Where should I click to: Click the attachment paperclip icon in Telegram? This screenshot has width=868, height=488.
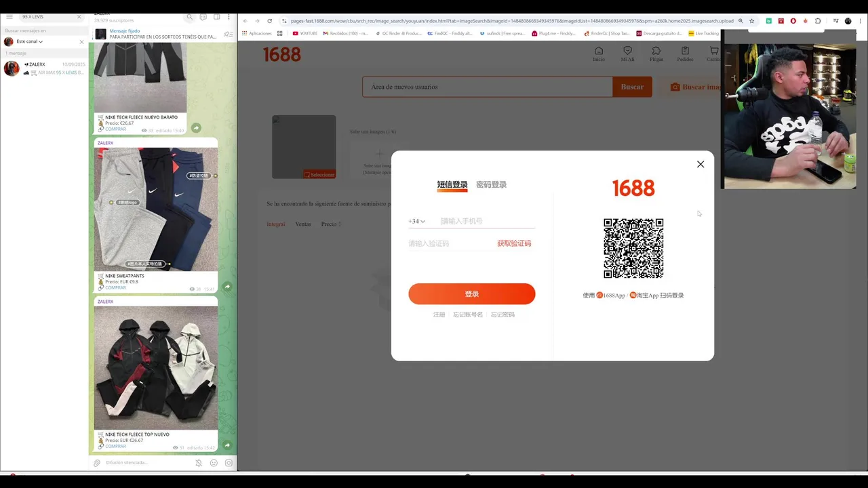point(97,463)
